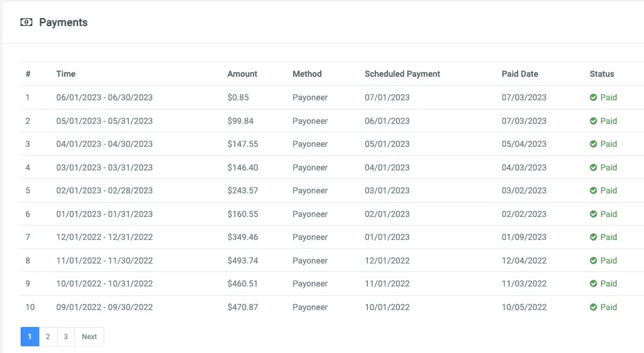The width and height of the screenshot is (644, 353).
Task: Go to page 3 of payments
Action: (66, 337)
